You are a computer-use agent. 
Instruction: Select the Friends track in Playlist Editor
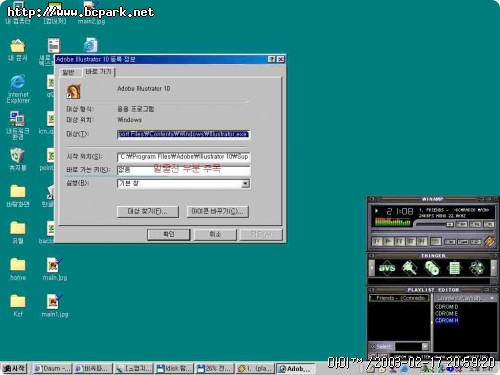click(399, 298)
